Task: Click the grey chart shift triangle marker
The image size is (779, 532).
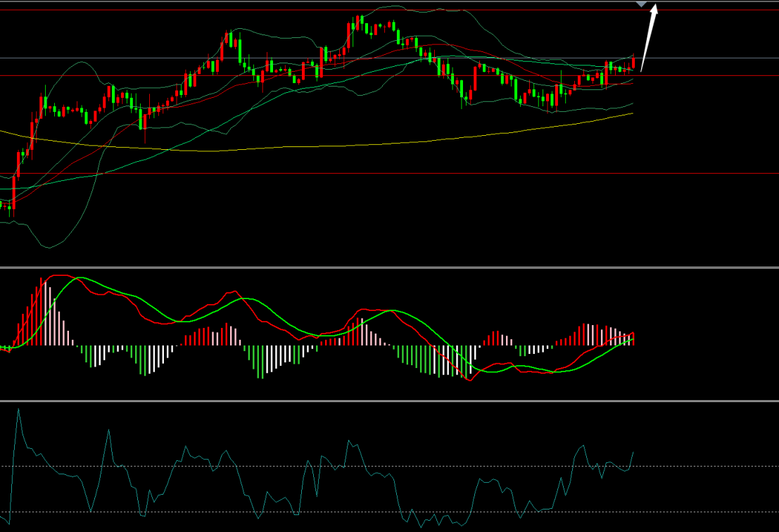Action: 641,4
